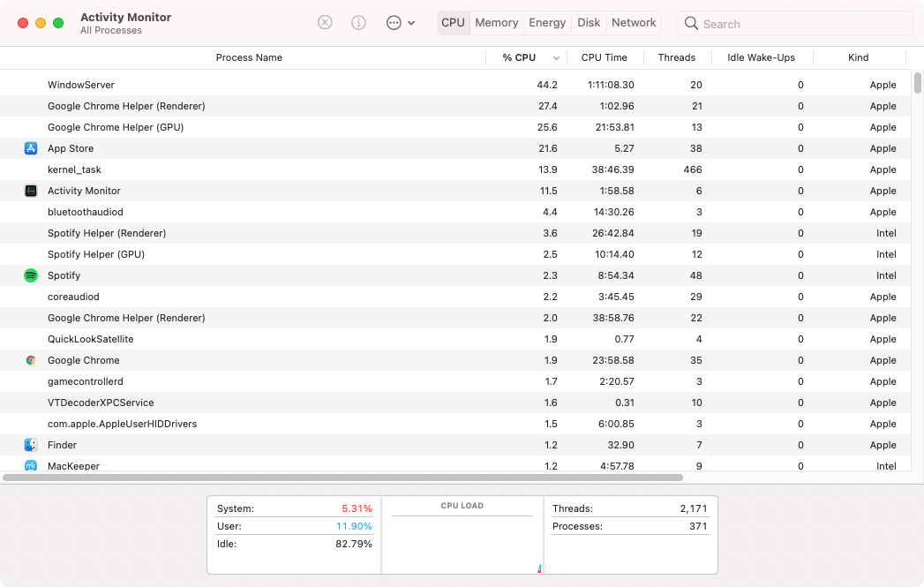The width and height of the screenshot is (924, 587).
Task: Select com.apple.AppleUserHIDDrivers row
Action: [x=454, y=424]
